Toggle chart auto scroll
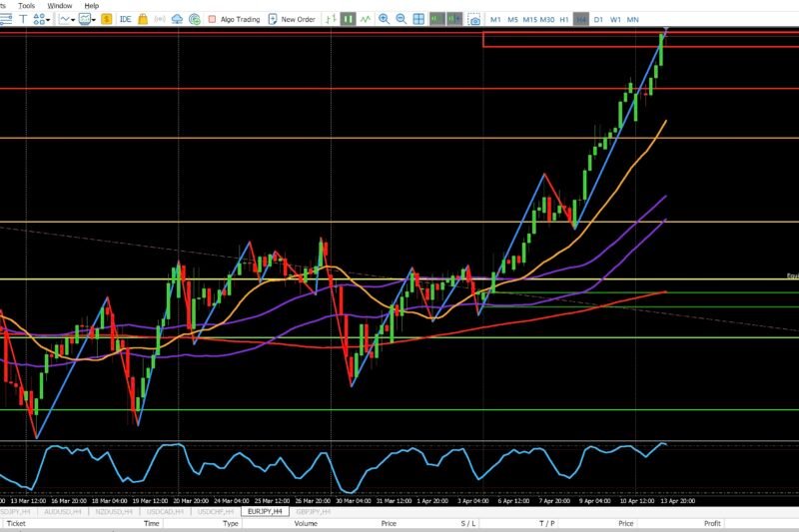The height and width of the screenshot is (532, 799). (436, 19)
